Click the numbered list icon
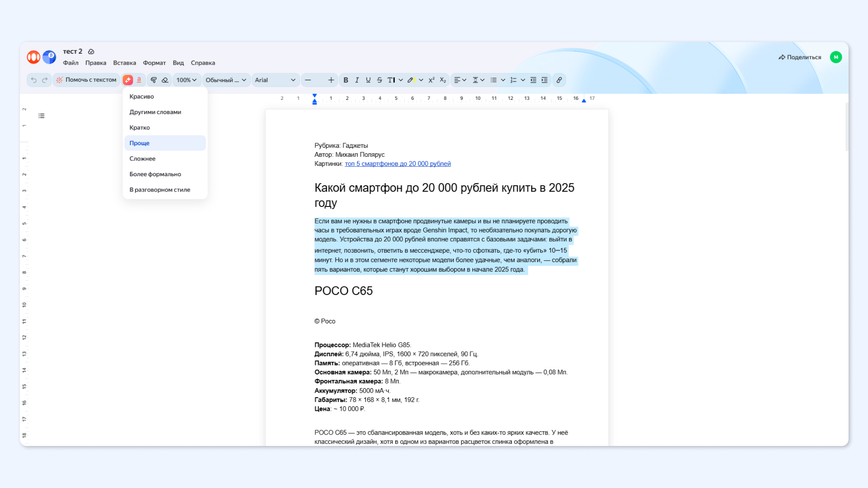Viewport: 868px width, 488px height. (514, 80)
